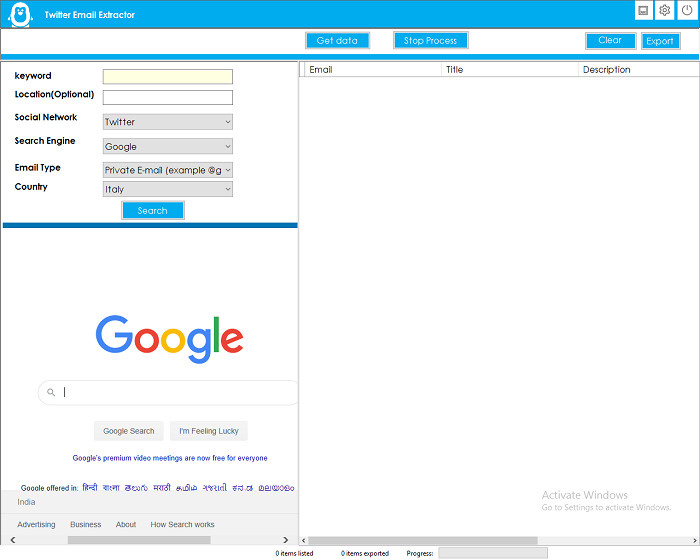Click the browser horizontal scrollbar thumb

139,540
